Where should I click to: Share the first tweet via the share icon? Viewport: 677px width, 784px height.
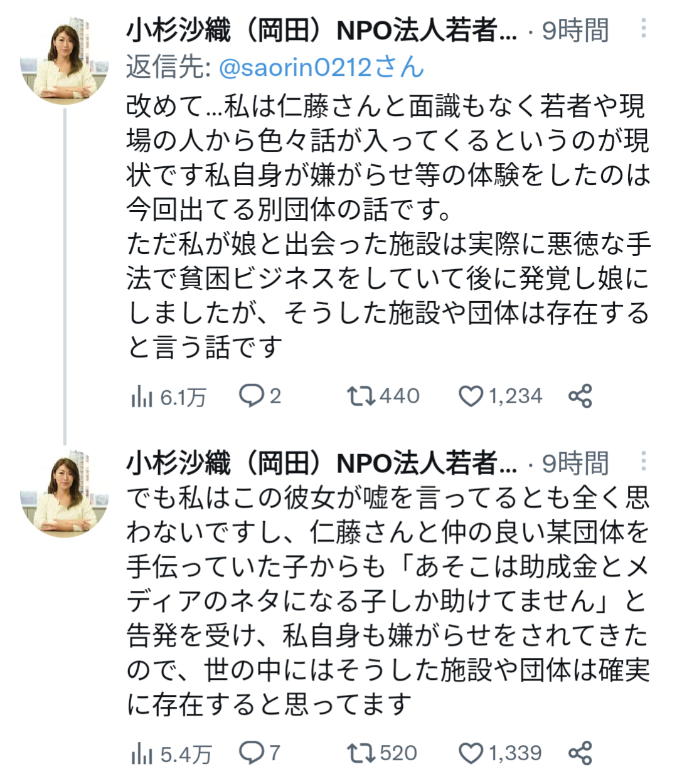click(580, 396)
